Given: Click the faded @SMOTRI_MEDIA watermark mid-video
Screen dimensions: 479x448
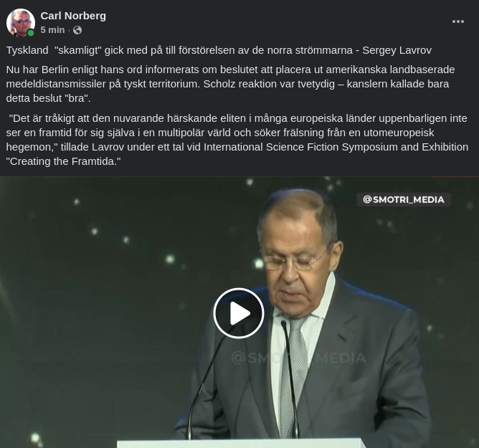Looking at the screenshot, I should point(298,358).
